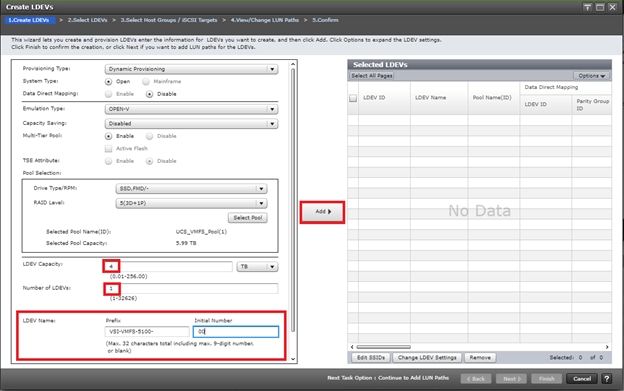Click the left panel vertical scrollbar
The height and width of the screenshot is (391, 624).
pos(293,200)
